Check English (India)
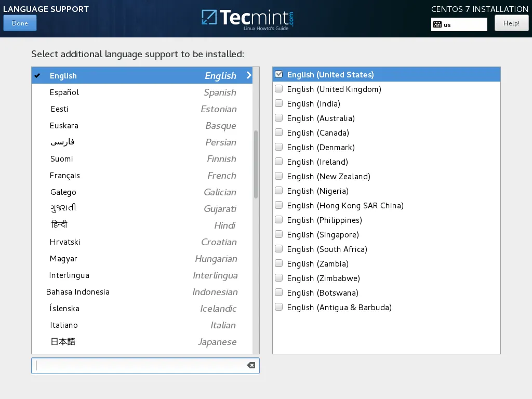Screen dimensions: 532x399 [278, 103]
